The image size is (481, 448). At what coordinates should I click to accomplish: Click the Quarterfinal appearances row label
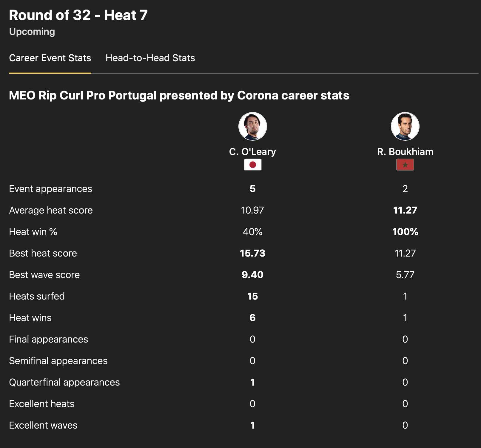click(x=64, y=382)
